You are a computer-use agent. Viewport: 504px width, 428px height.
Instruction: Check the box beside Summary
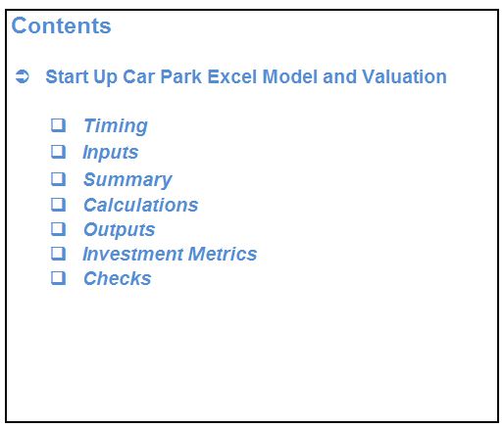point(59,179)
